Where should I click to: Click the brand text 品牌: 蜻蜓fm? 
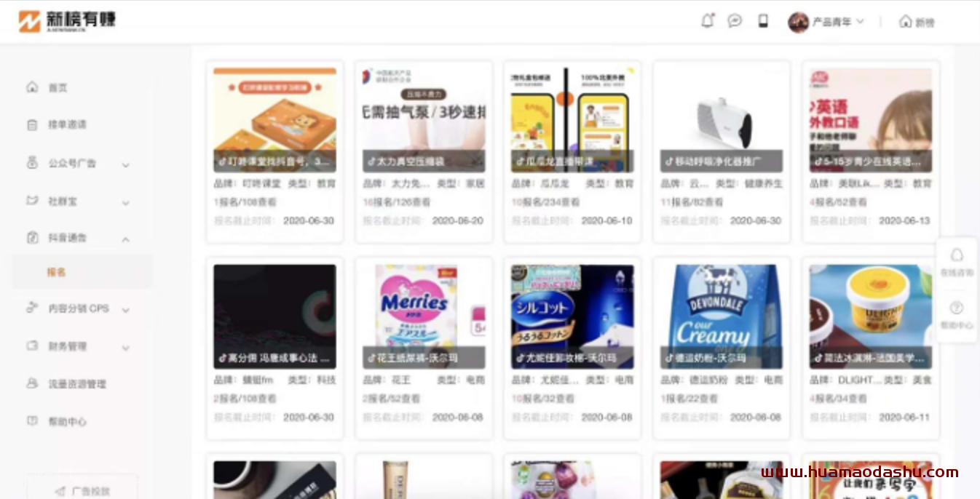(243, 380)
